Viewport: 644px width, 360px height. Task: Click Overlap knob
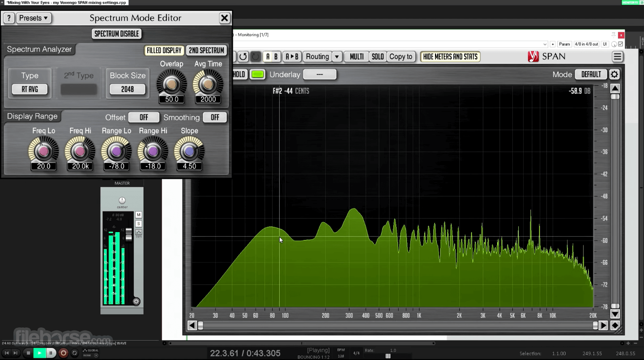(172, 84)
